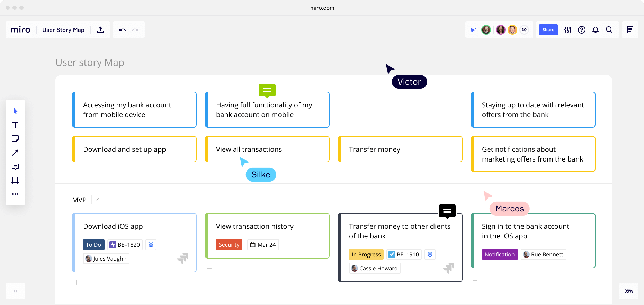
Task: Open board settings sliders icon
Action: tap(568, 30)
